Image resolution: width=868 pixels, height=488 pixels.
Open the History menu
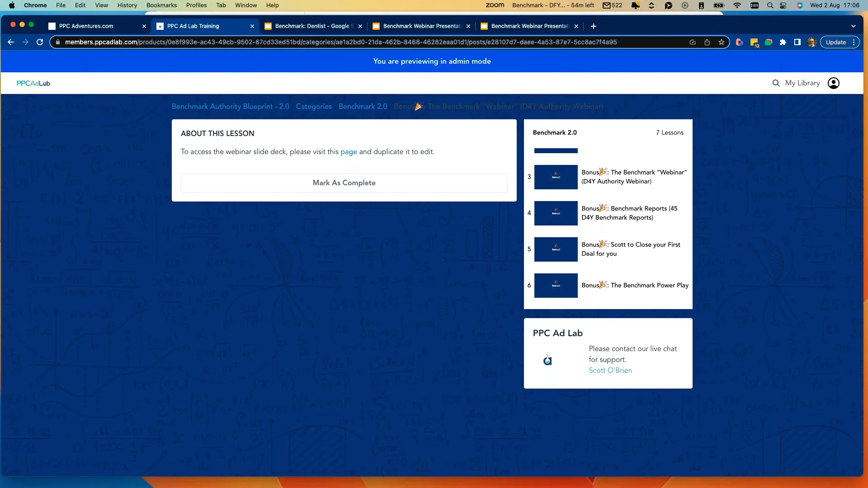127,5
